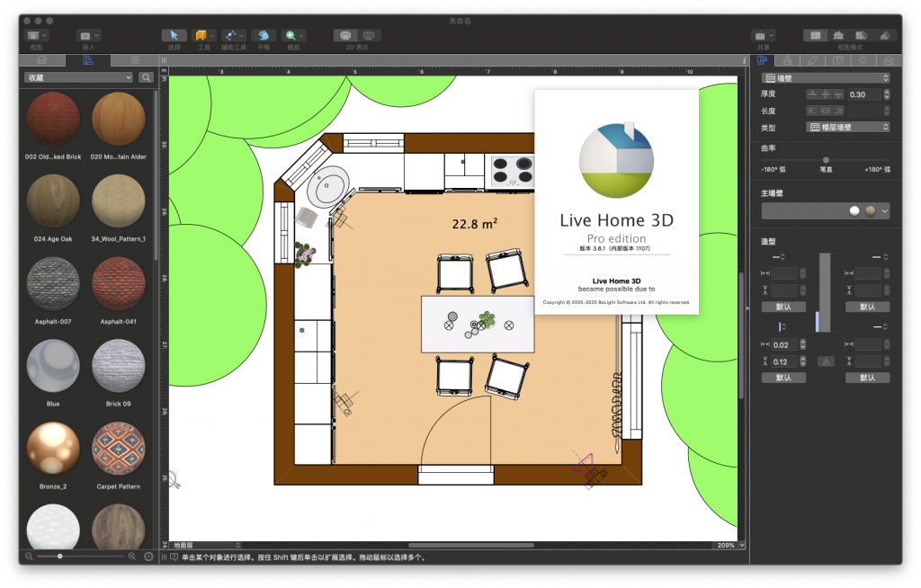921x588 pixels.
Task: Switch to 2D plan view mode
Action: [815, 35]
